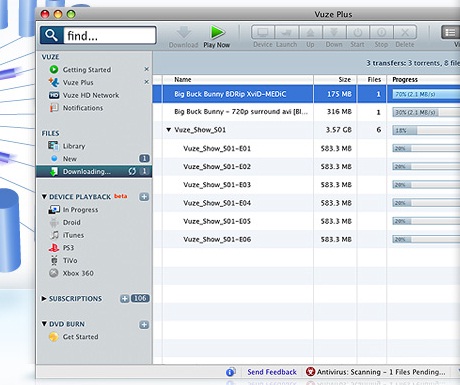
Task: Click the Down toolbar arrow
Action: pos(334,33)
